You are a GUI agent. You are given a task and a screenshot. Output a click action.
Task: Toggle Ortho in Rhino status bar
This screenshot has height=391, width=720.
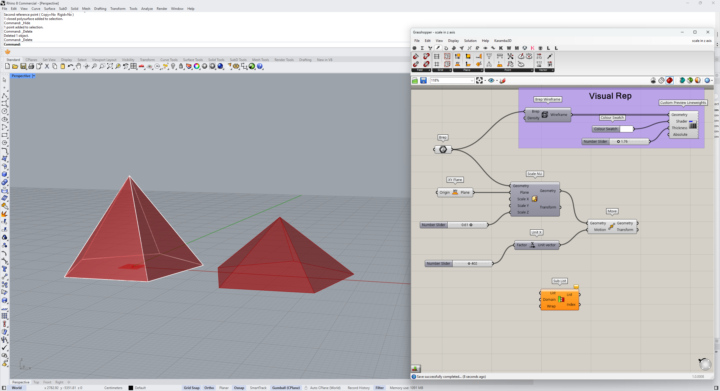coord(209,388)
